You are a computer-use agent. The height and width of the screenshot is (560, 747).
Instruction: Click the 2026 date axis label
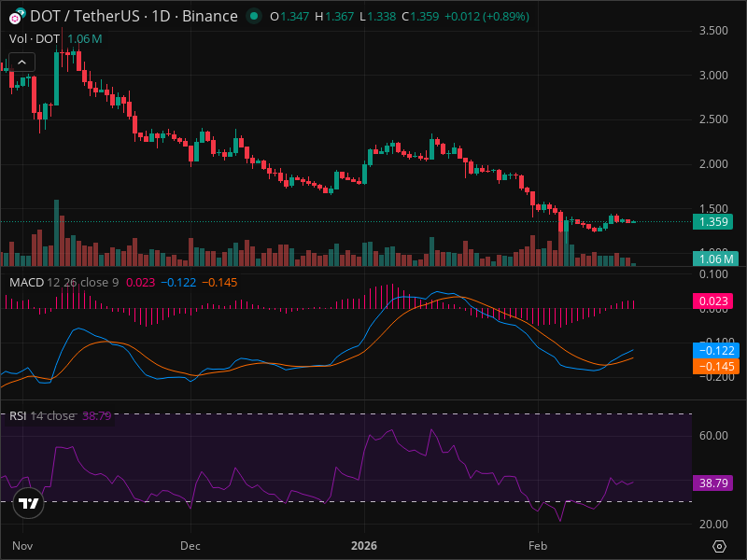pos(364,546)
